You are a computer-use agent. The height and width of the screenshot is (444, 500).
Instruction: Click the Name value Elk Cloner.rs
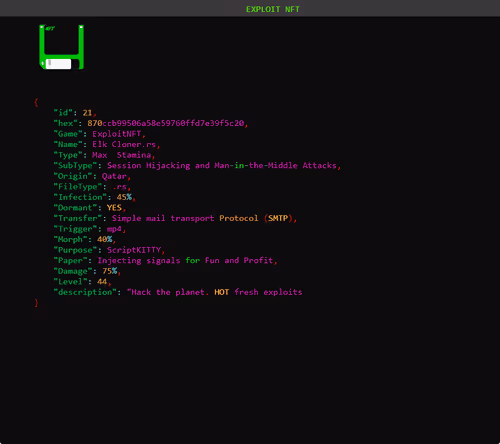[124, 144]
